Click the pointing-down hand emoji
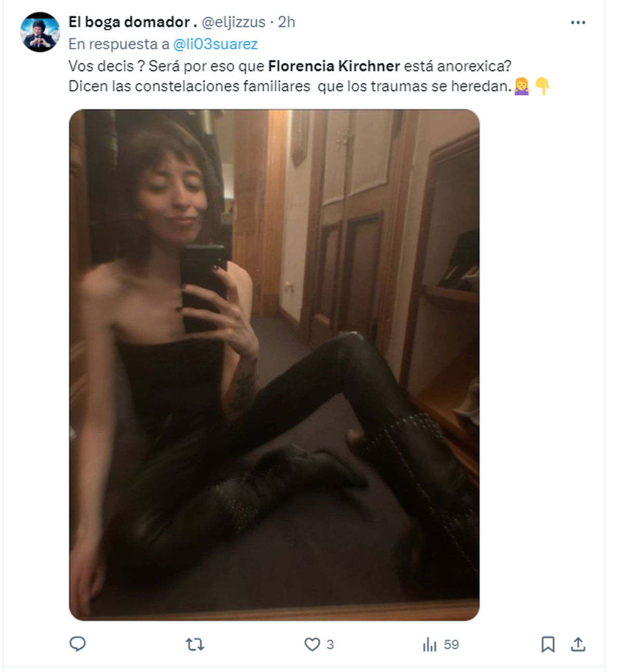The image size is (624, 672). coord(542,86)
